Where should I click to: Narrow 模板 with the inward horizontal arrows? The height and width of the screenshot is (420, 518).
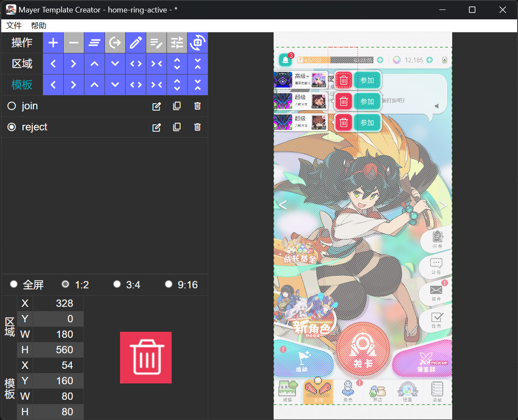(x=157, y=85)
